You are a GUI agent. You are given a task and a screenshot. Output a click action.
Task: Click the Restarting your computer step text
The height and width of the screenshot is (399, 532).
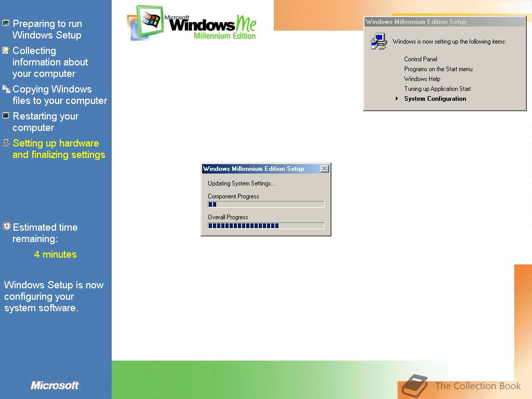[46, 122]
